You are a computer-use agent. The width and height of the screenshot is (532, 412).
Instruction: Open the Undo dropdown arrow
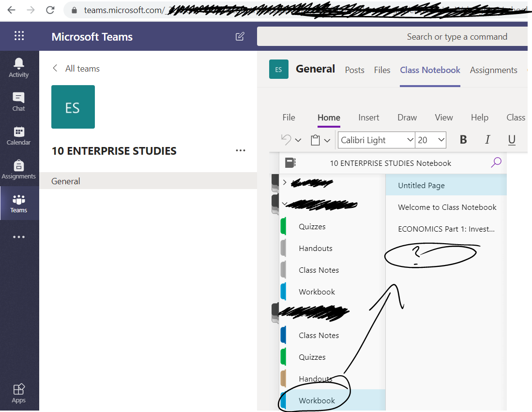pyautogui.click(x=298, y=140)
